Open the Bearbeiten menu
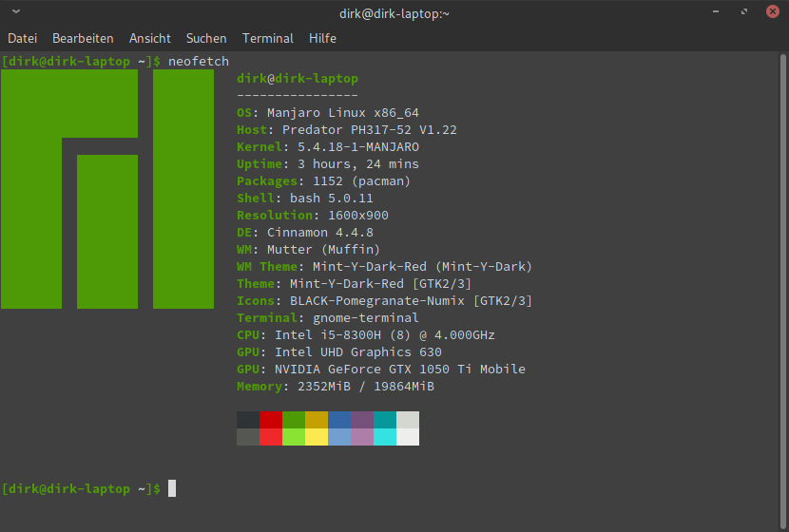The width and height of the screenshot is (789, 532). tap(83, 38)
